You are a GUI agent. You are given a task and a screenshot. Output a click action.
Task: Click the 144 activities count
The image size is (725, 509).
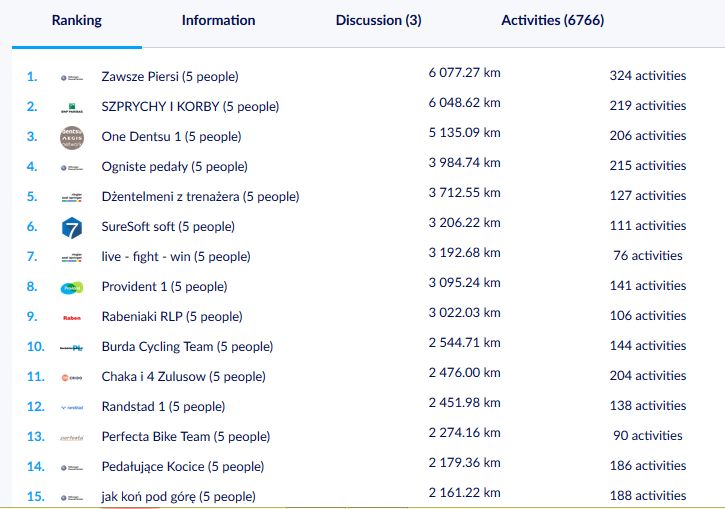click(648, 346)
